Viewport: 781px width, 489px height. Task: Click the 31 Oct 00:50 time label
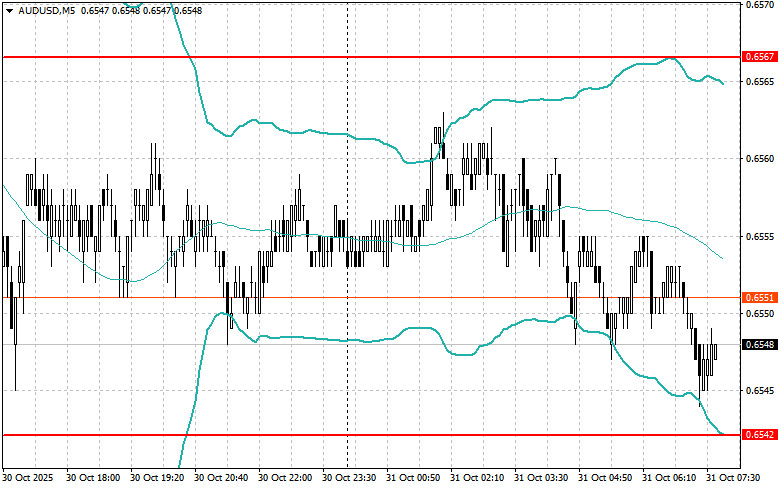(413, 478)
